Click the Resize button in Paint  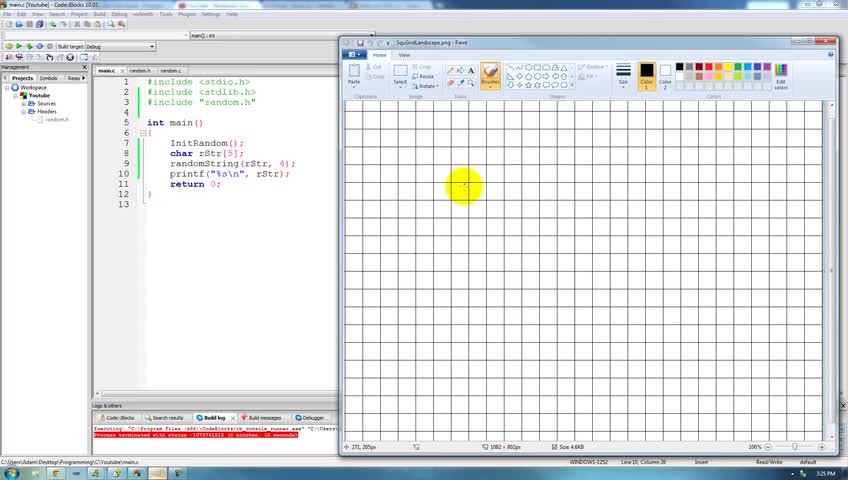coord(423,76)
